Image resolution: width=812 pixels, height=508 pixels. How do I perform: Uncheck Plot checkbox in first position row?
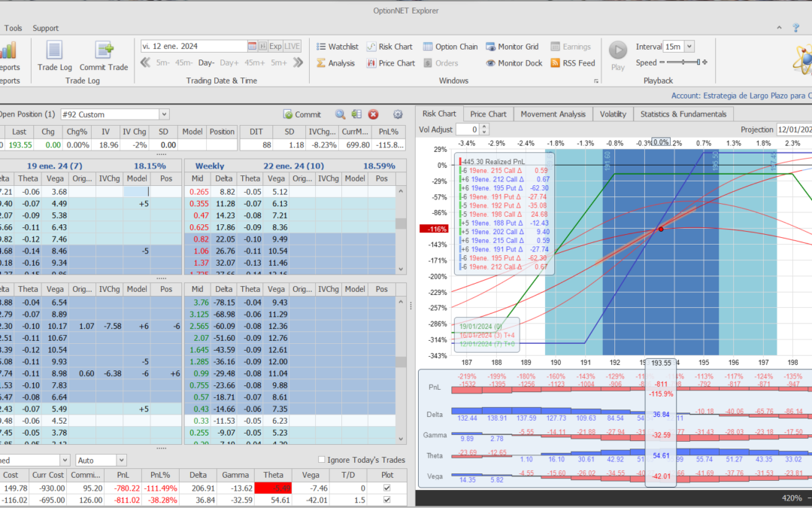tap(386, 488)
